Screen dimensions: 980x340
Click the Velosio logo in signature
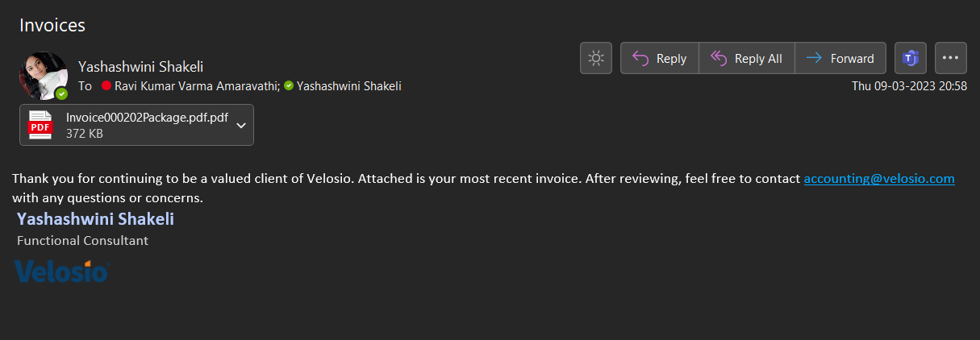(61, 272)
